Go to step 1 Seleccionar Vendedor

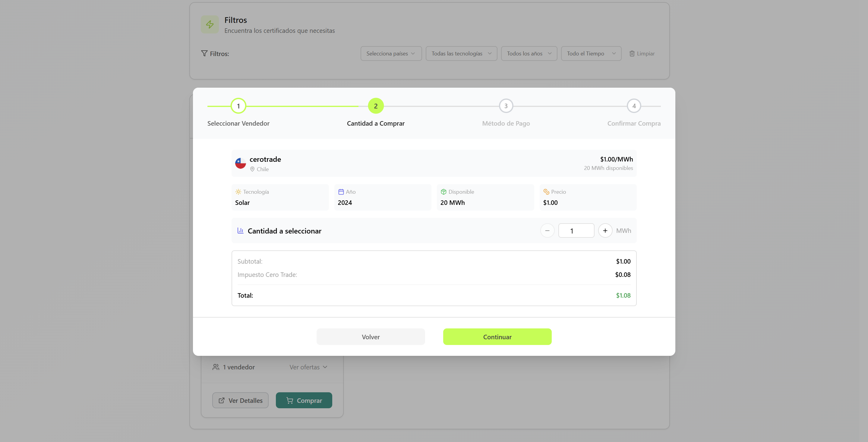point(238,106)
